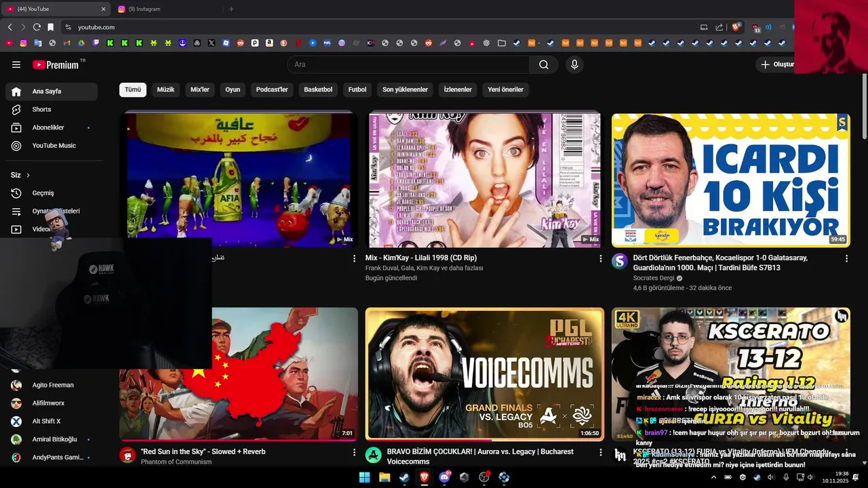Select the Mix'ler filter chip
Viewport: 868px width, 488px height.
click(x=200, y=89)
